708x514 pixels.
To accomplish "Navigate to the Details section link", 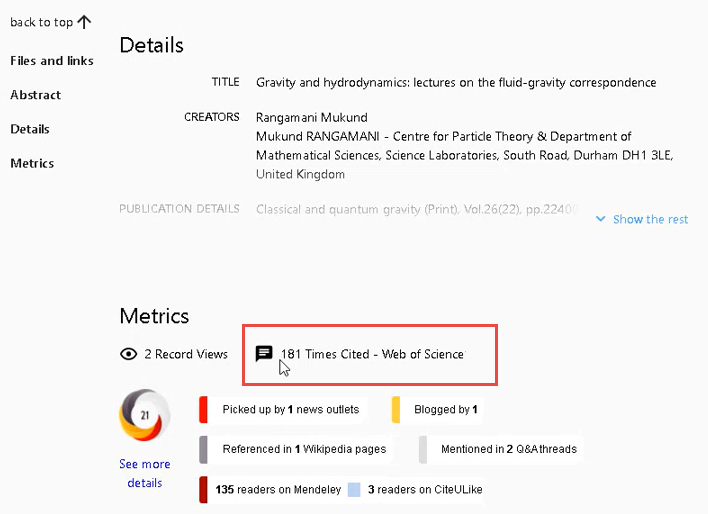I will pyautogui.click(x=30, y=129).
